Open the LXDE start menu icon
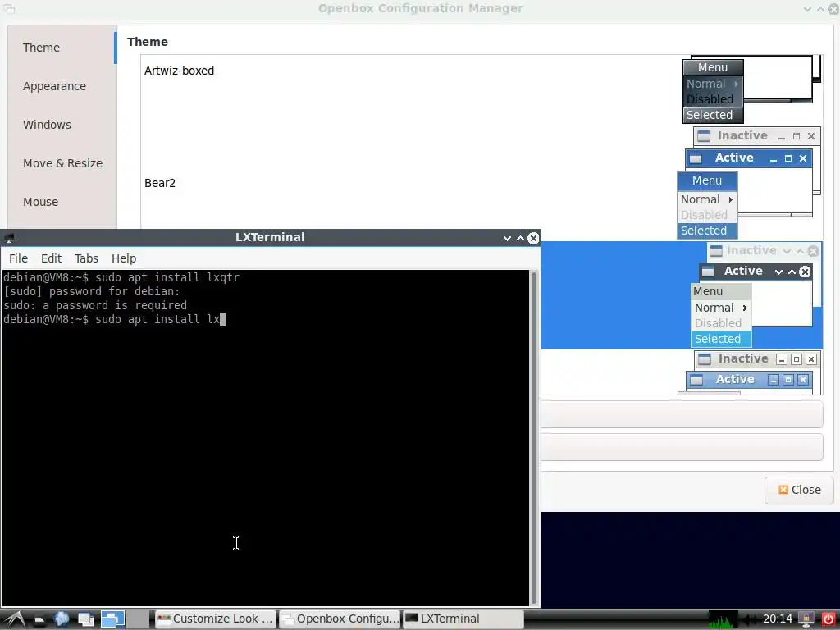Screen dimensions: 840x630 [14, 619]
